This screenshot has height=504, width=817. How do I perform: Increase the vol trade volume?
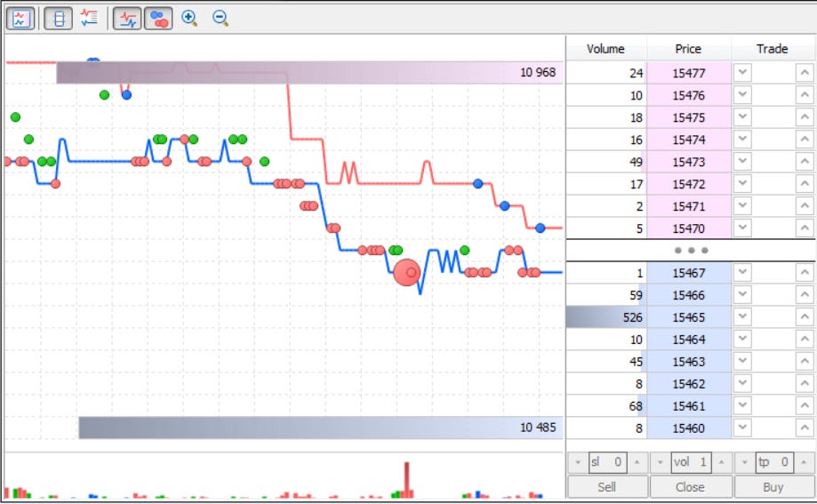click(721, 462)
